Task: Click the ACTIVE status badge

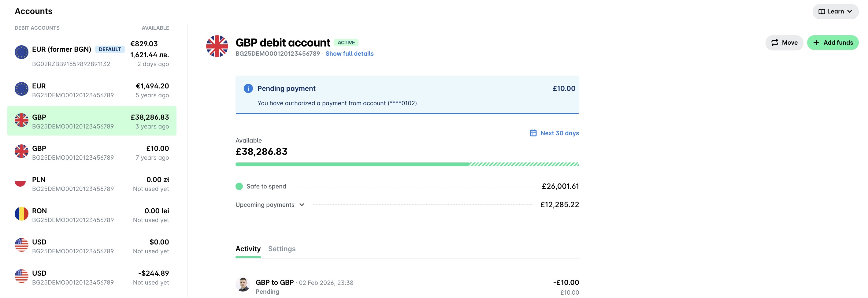Action: tap(346, 42)
